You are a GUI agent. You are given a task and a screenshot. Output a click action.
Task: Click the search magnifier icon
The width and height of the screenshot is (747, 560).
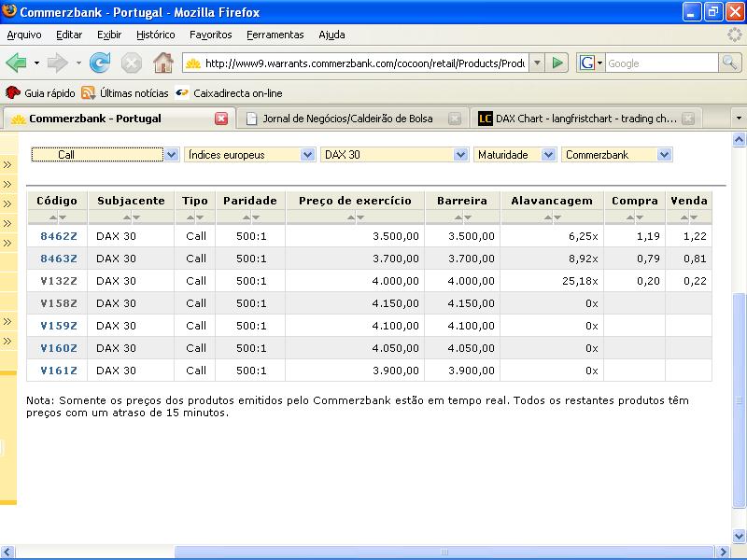729,63
